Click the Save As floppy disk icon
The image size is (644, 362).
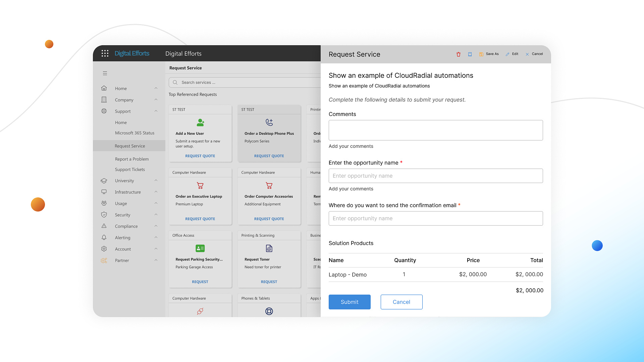(x=481, y=54)
